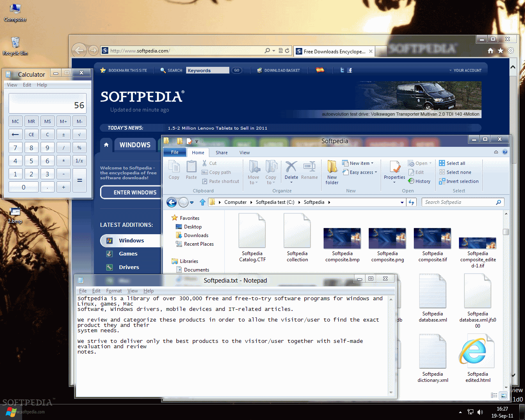Click Explorer up-one-level arrow

tap(203, 202)
